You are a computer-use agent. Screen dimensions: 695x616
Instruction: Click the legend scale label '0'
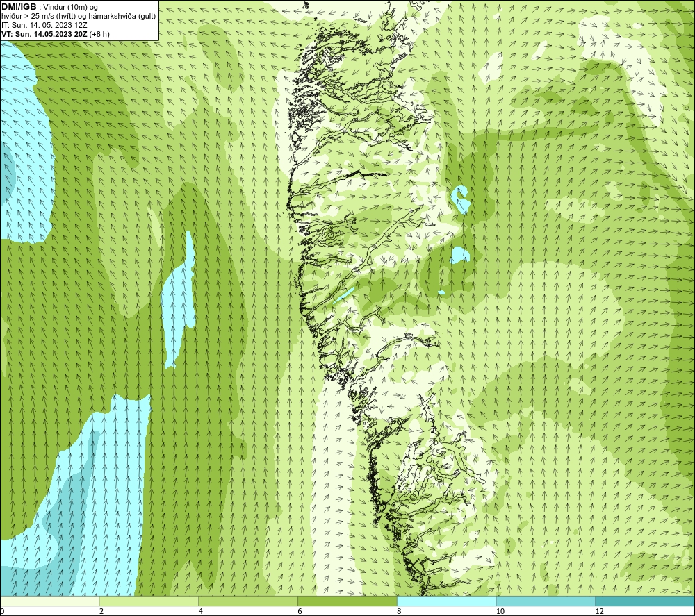click(x=2, y=611)
